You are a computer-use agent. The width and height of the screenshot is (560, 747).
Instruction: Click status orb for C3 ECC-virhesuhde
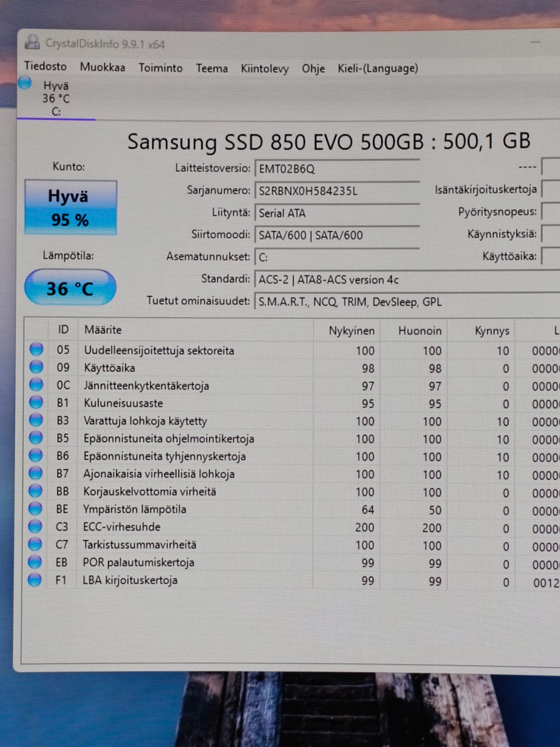pos(36,526)
